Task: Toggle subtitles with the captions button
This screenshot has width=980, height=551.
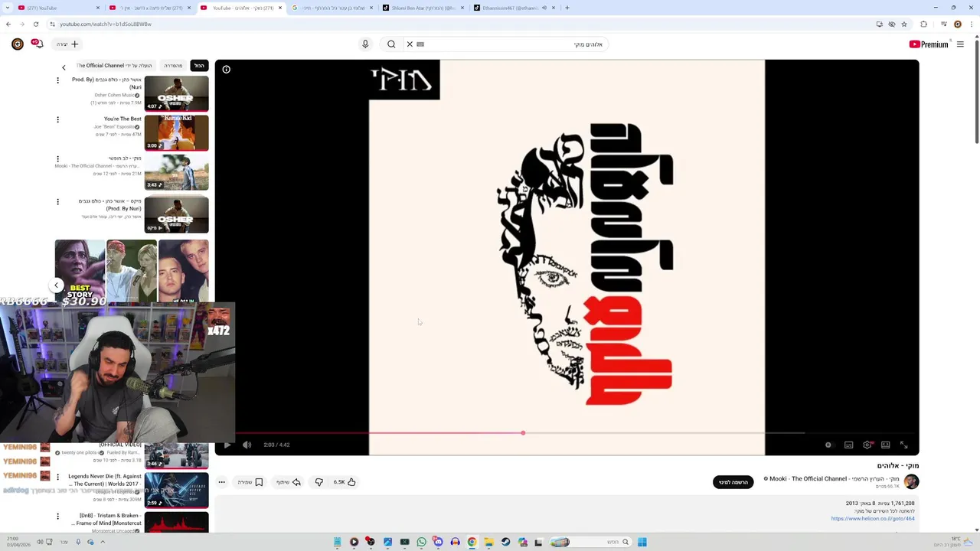Action: [x=848, y=445]
